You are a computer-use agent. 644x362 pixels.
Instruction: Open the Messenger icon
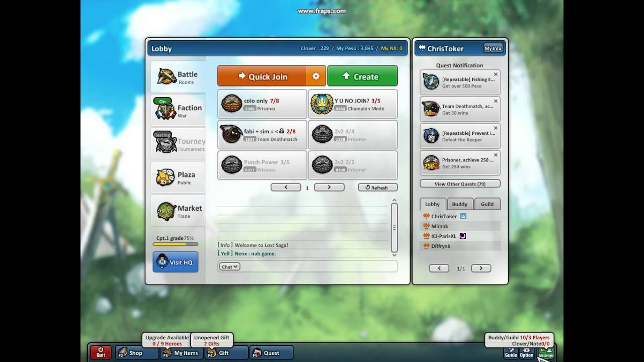tap(546, 352)
